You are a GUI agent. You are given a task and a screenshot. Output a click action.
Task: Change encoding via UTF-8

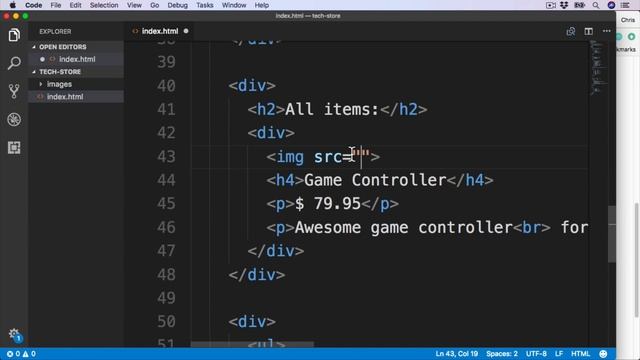[x=536, y=354]
